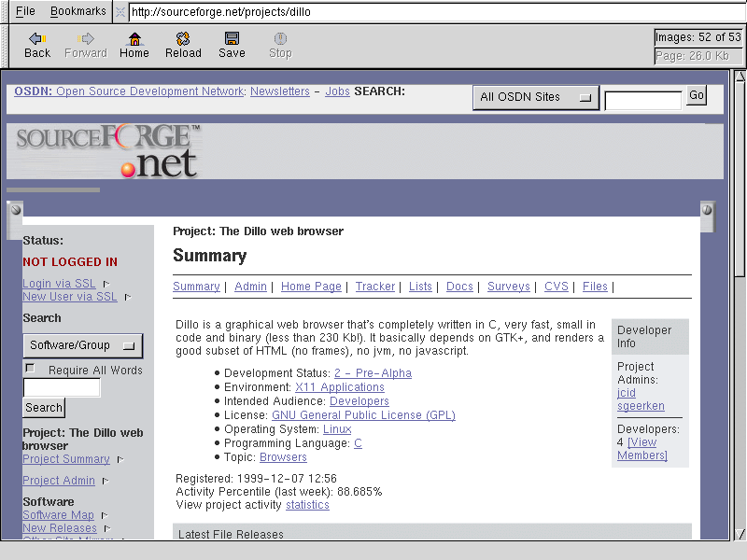Open the Project Summary sidebar link

pos(66,459)
